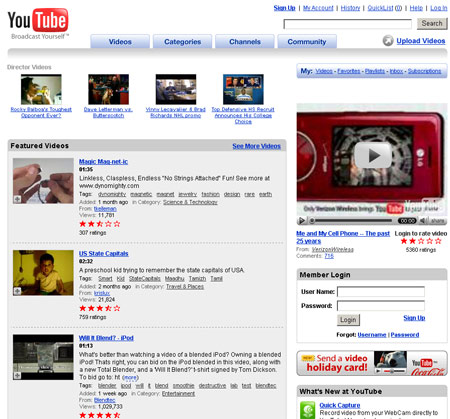
Task: Add US State Capitals to QuickList via plus icon
Action: pyautogui.click(x=17, y=291)
